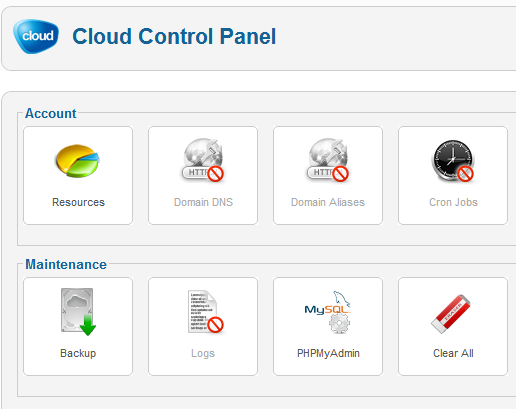Open the Cron Jobs clock icon
The width and height of the screenshot is (516, 409).
pyautogui.click(x=453, y=161)
